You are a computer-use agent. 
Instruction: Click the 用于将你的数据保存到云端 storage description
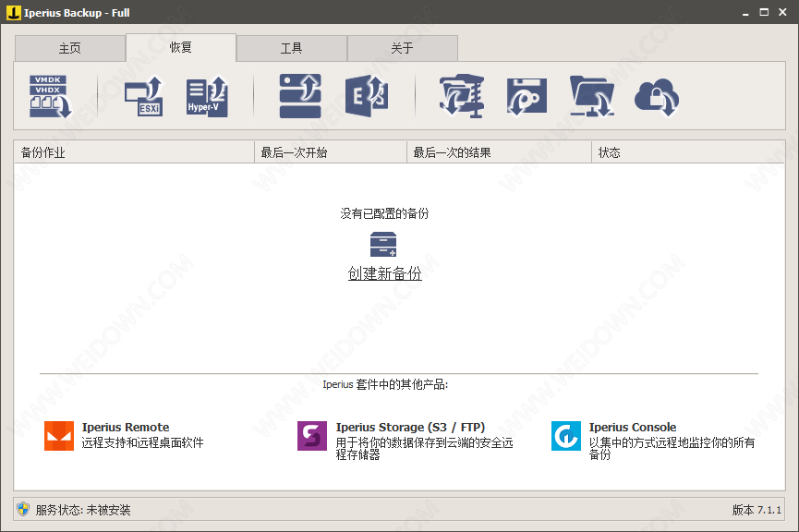pyautogui.click(x=424, y=449)
